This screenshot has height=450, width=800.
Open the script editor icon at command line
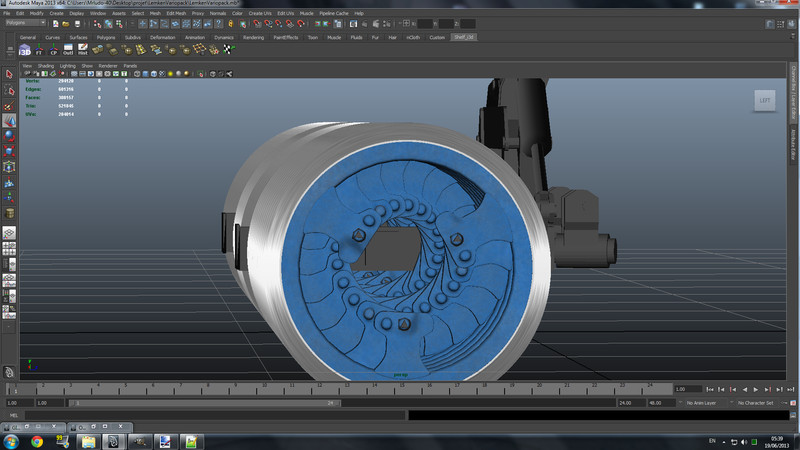coord(793,415)
